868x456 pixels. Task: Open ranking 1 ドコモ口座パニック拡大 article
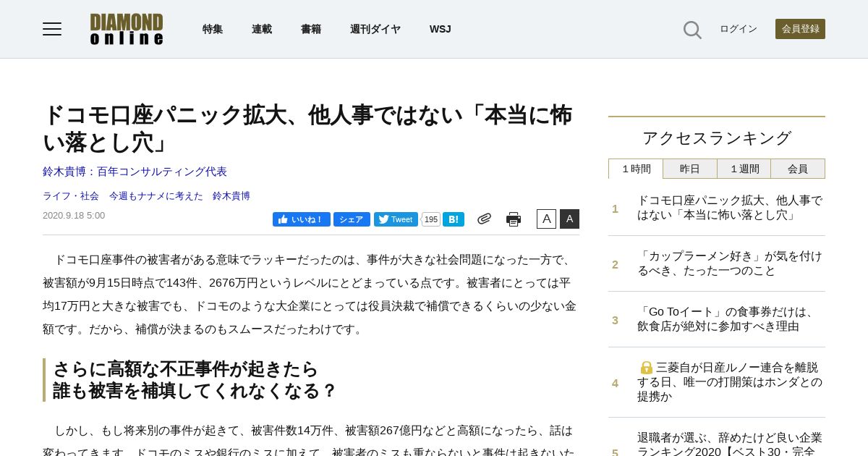tap(730, 207)
